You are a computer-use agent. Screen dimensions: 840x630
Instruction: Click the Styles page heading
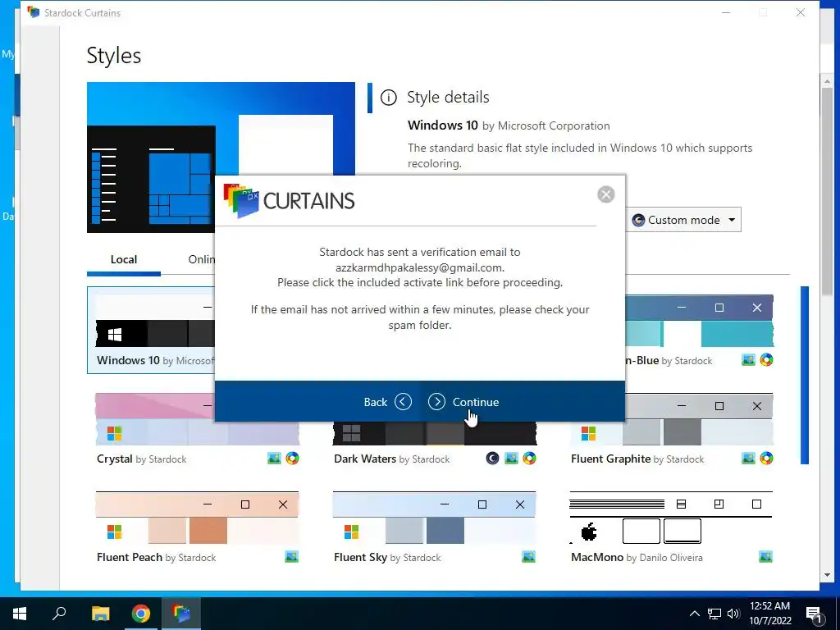coord(114,56)
